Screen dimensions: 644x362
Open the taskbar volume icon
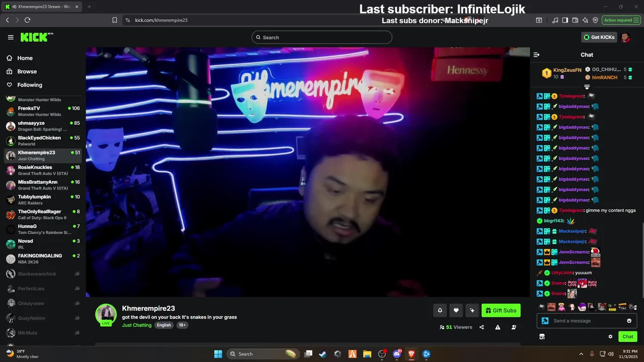(611, 354)
